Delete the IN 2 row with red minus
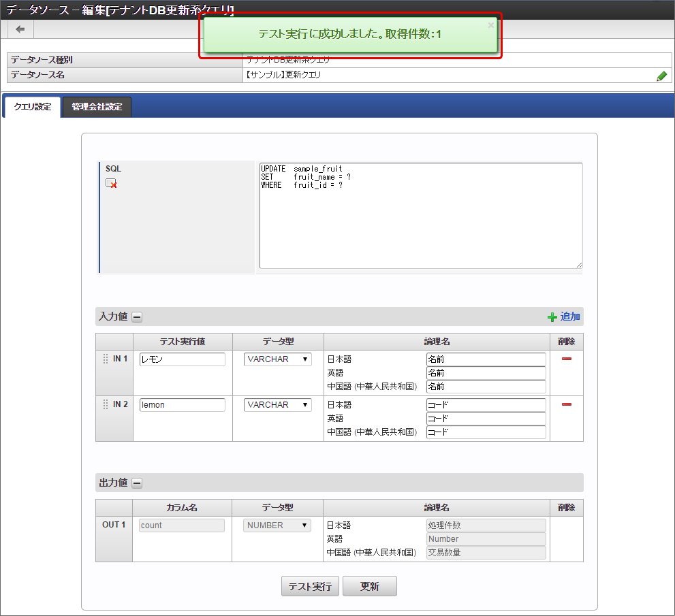Image resolution: width=675 pixels, height=616 pixels. 566,404
